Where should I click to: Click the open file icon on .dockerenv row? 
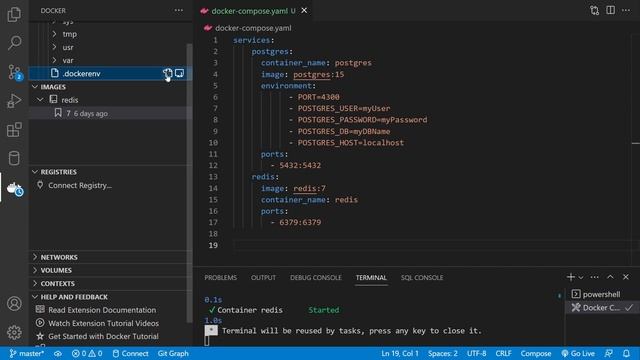pos(180,73)
